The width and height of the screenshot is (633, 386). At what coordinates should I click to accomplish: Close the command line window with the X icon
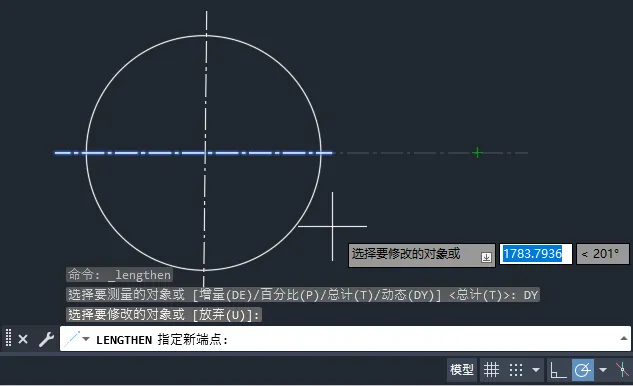tap(23, 339)
